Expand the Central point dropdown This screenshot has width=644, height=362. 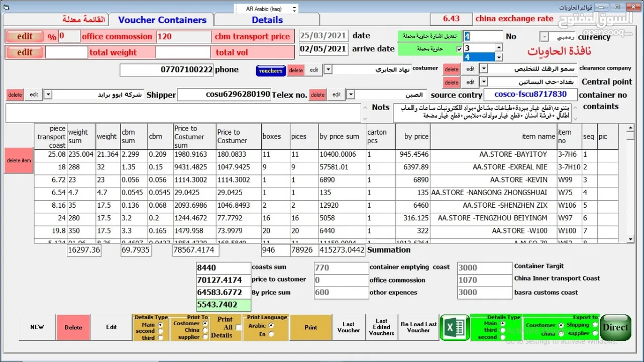click(x=483, y=81)
